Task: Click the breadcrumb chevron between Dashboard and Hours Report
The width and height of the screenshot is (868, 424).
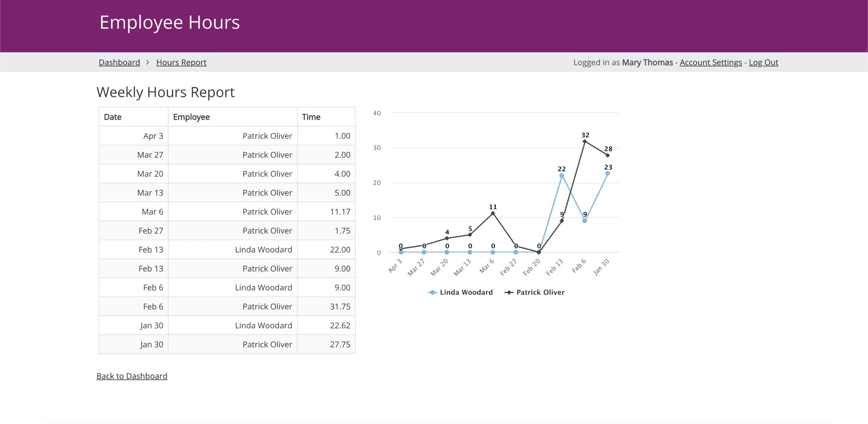Action: coord(148,62)
